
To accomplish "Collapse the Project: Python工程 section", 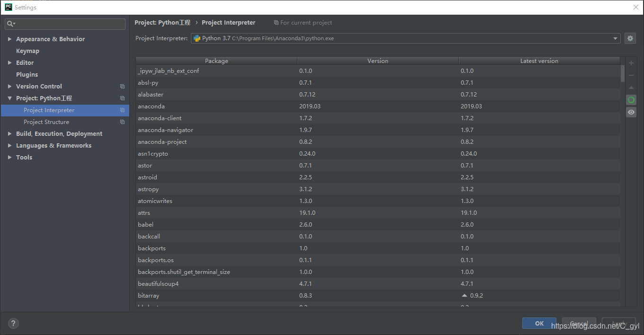I will 9,98.
